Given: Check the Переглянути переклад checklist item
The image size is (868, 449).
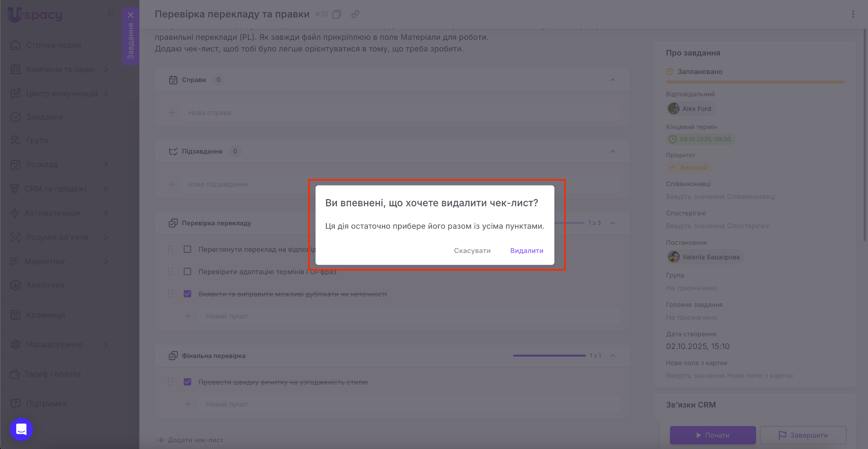Looking at the screenshot, I should (x=187, y=249).
